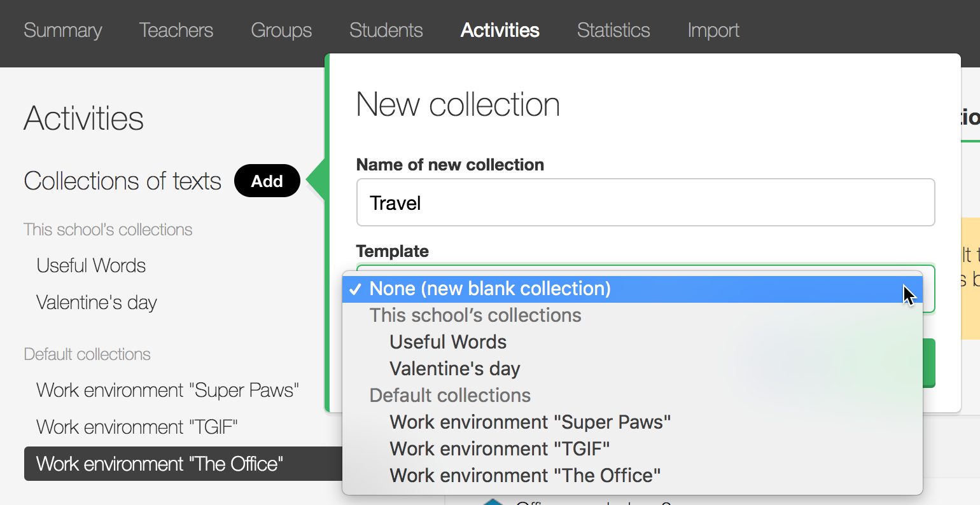This screenshot has width=980, height=505.
Task: Click the black Add button
Action: click(267, 181)
